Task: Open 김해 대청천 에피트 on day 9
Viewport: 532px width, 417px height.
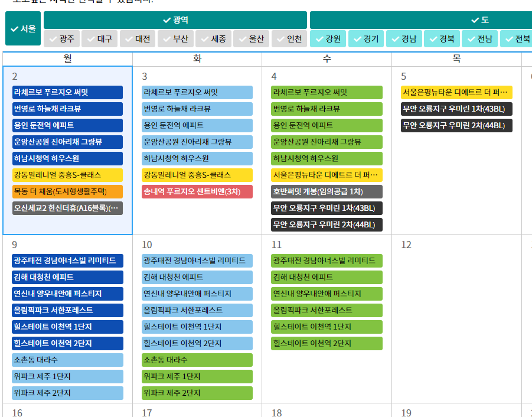Action: (67, 277)
